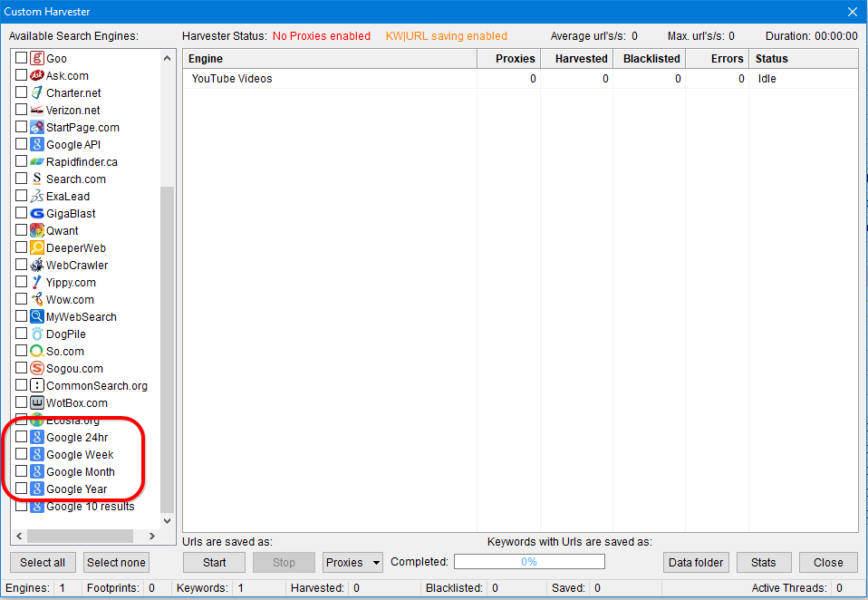Click the ExaLead engine icon

tap(37, 196)
